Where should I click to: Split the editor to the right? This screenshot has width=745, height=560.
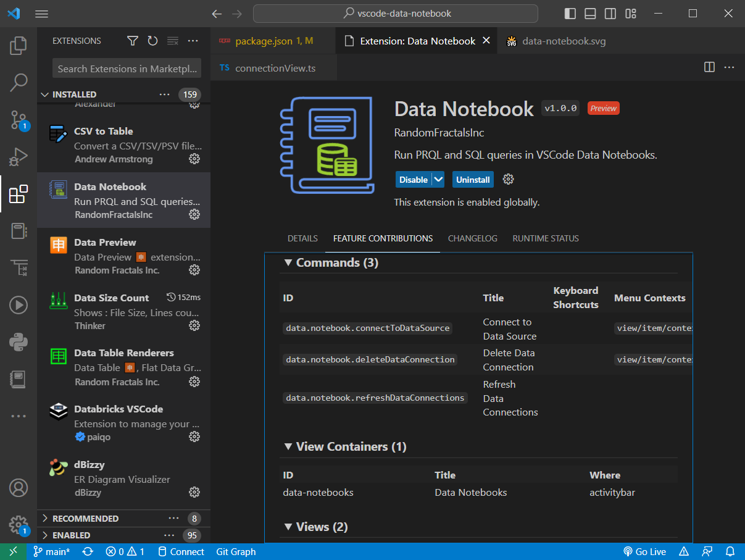(710, 67)
